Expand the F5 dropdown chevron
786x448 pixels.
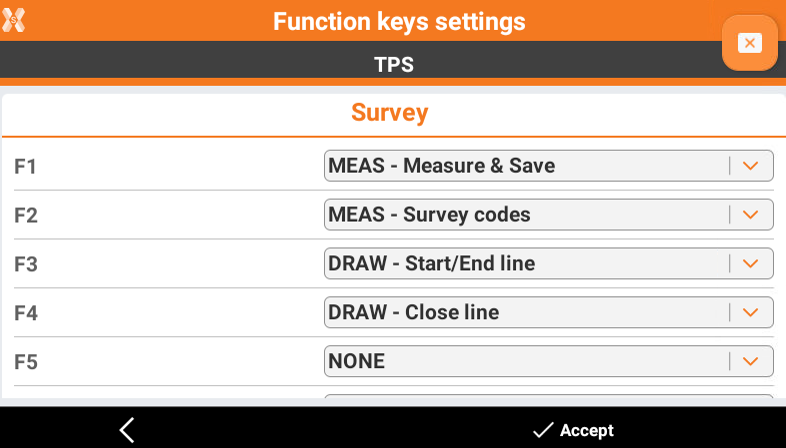coord(751,362)
